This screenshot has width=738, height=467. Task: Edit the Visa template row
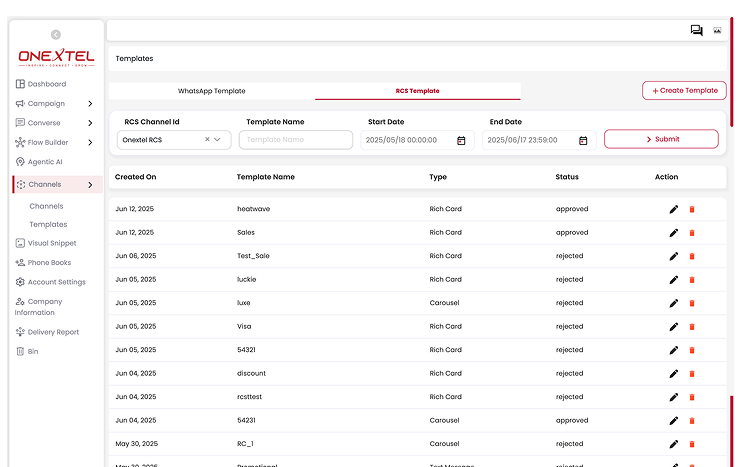(x=673, y=326)
